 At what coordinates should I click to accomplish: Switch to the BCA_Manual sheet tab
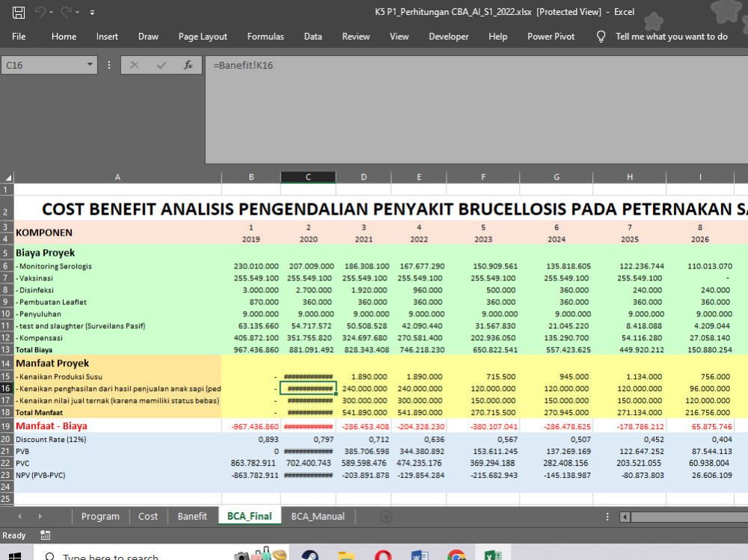click(318, 516)
